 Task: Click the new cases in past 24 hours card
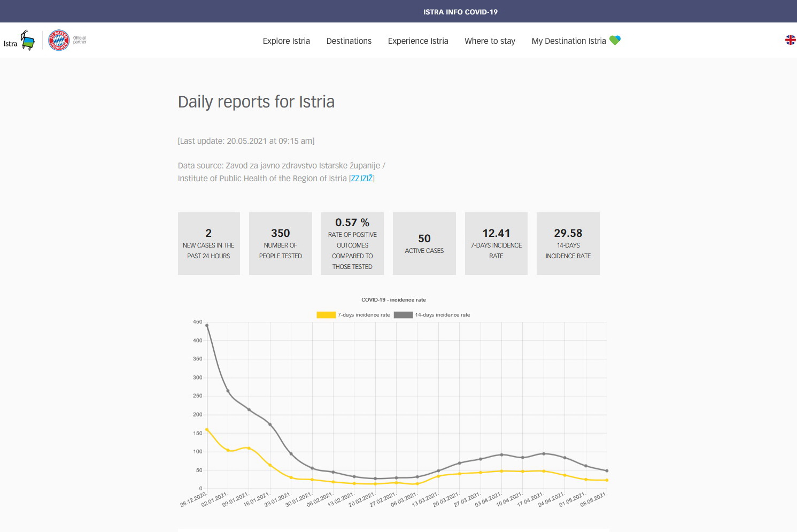[x=209, y=244]
